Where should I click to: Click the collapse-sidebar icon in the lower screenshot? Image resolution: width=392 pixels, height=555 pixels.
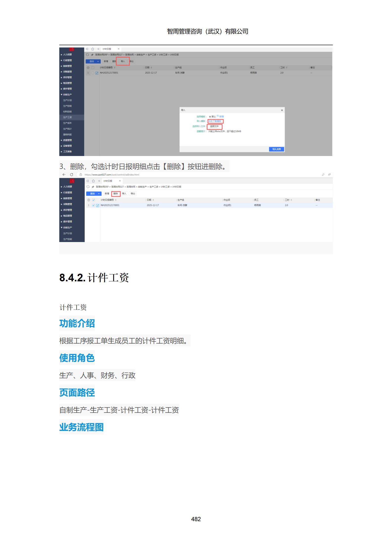[x=88, y=181]
